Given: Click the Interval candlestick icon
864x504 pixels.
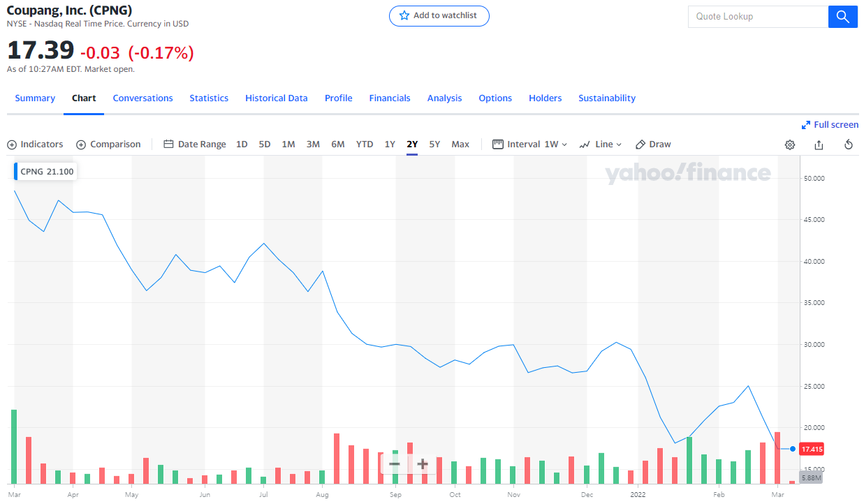Looking at the screenshot, I should pyautogui.click(x=498, y=144).
